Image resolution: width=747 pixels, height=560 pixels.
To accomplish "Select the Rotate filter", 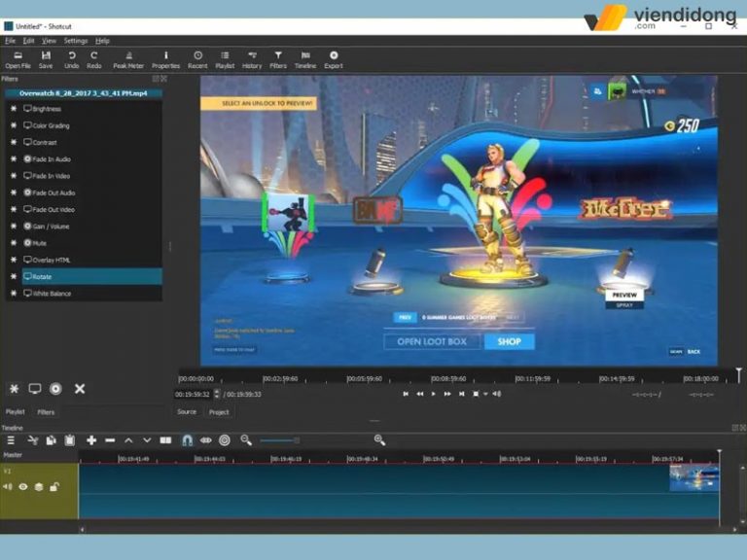I will (x=92, y=277).
